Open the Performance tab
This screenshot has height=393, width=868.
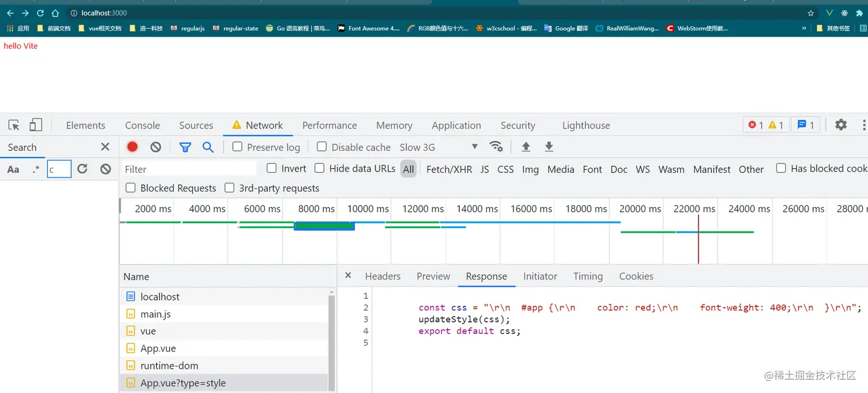[330, 125]
